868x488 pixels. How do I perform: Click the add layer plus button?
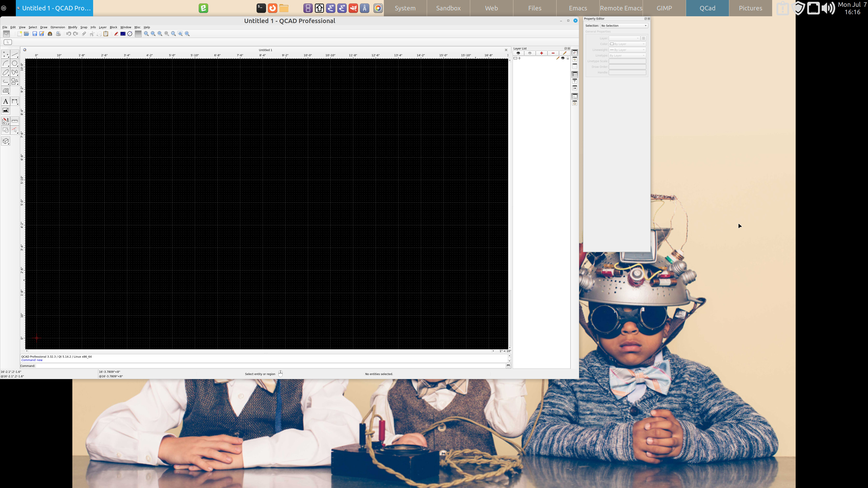click(x=542, y=53)
